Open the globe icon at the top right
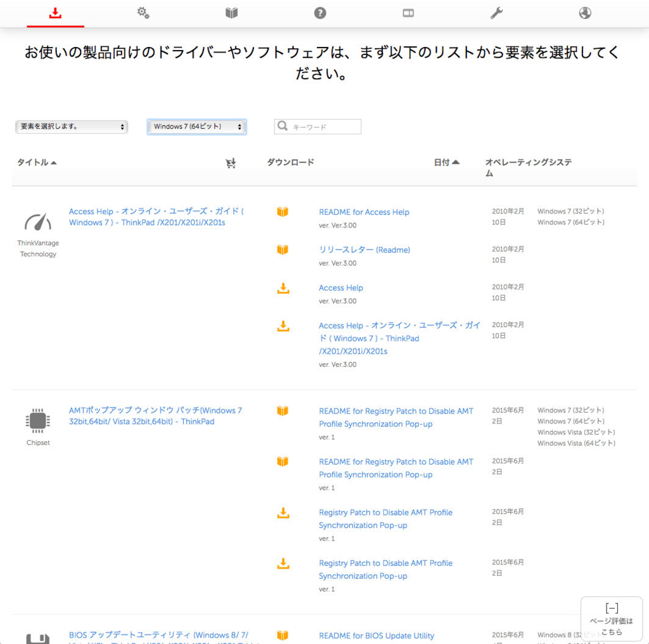649x644 pixels. pyautogui.click(x=584, y=12)
